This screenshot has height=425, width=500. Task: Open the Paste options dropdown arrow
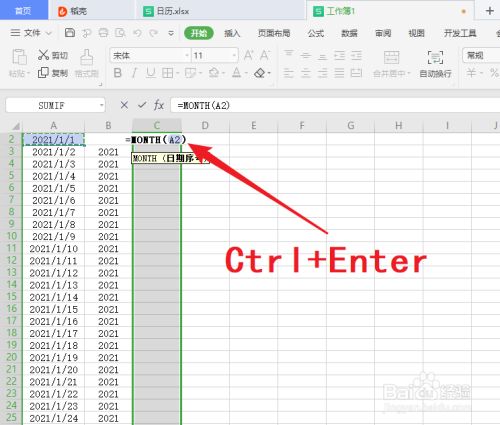[29, 73]
